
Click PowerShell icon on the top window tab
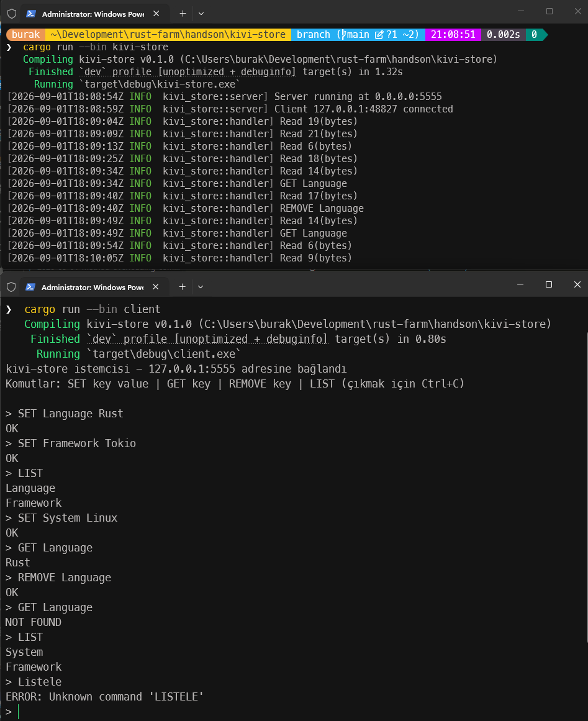click(31, 14)
